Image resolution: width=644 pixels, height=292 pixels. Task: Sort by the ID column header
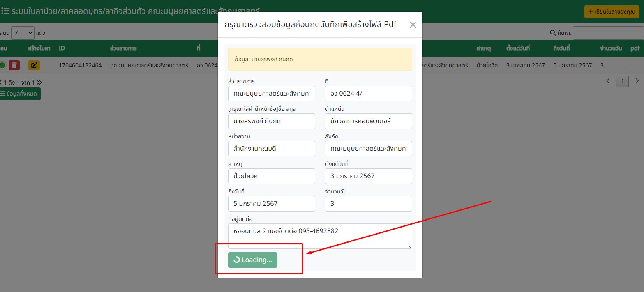click(62, 48)
